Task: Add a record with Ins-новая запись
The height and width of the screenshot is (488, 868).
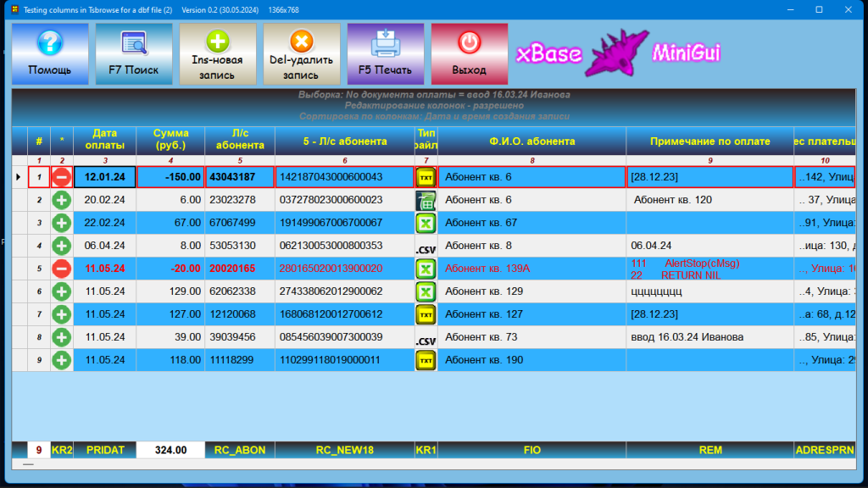Action: (218, 53)
